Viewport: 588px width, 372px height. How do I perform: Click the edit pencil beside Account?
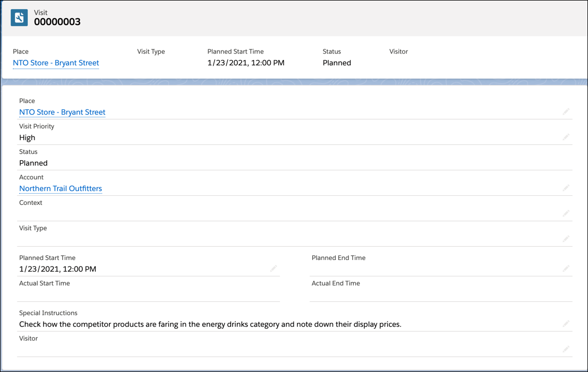click(566, 188)
